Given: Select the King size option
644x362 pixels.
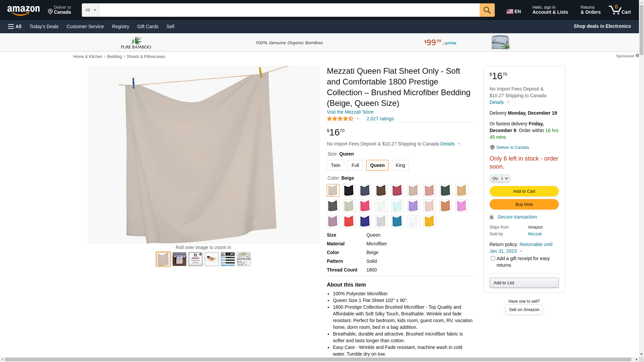Looking at the screenshot, I should coord(400,165).
